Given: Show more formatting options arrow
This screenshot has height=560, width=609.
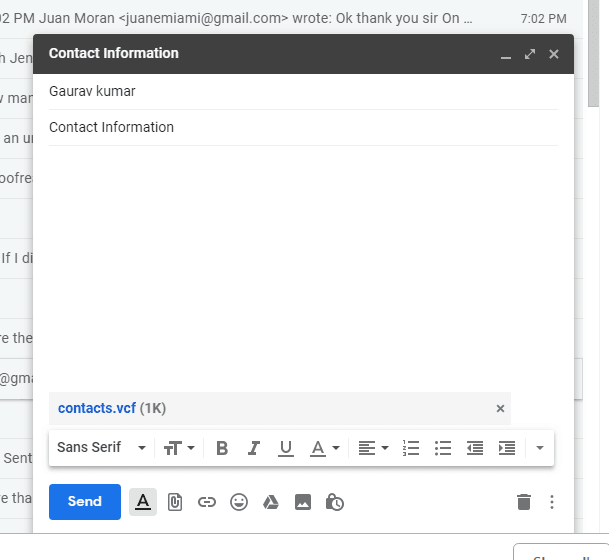Looking at the screenshot, I should [539, 448].
